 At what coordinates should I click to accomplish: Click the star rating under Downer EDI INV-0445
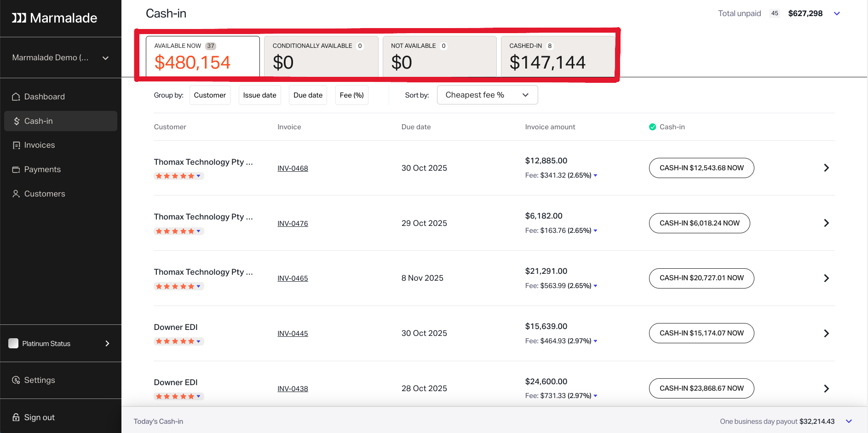click(178, 341)
